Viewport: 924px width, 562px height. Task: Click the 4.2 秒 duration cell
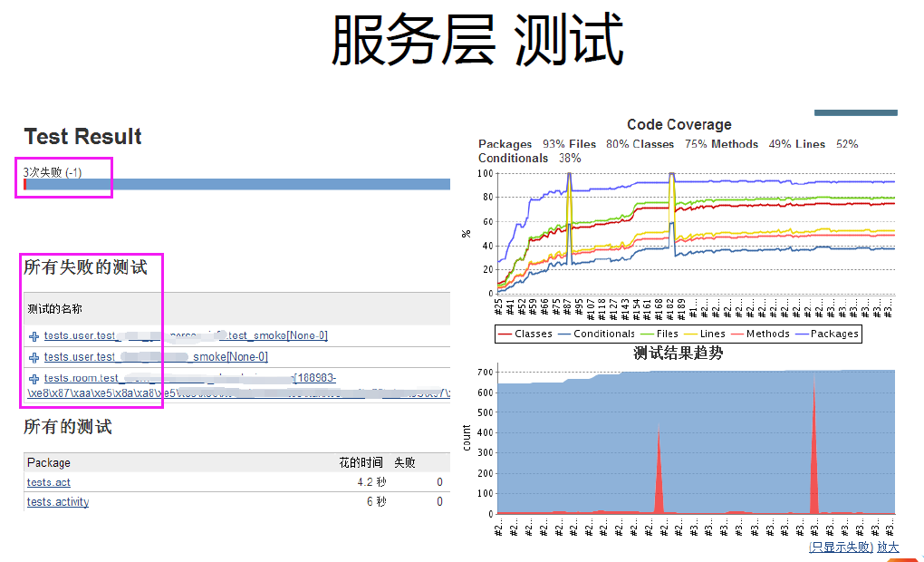coord(371,482)
